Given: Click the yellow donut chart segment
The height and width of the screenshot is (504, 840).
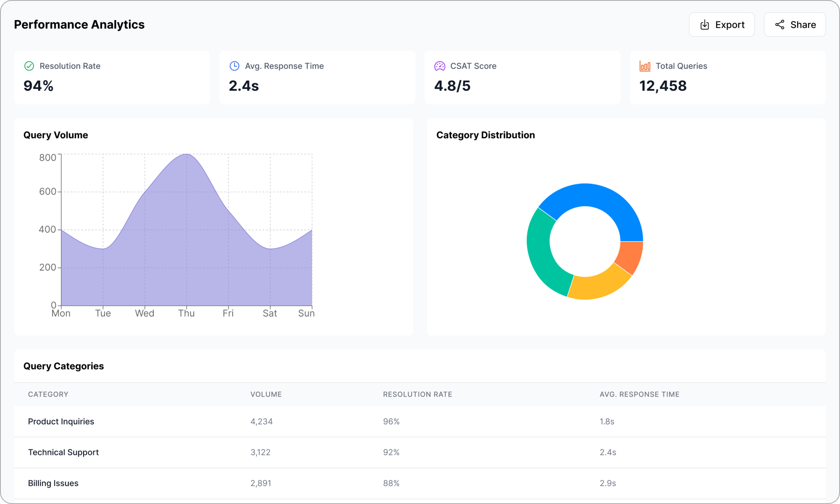Looking at the screenshot, I should [x=598, y=286].
